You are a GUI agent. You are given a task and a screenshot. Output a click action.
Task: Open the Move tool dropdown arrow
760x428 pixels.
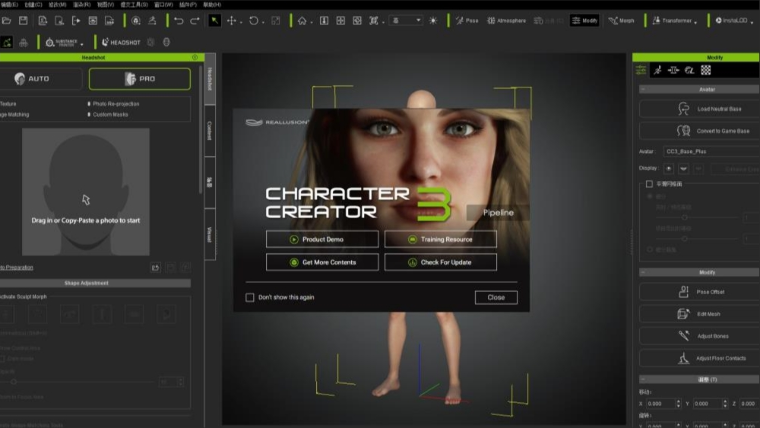tap(241, 22)
